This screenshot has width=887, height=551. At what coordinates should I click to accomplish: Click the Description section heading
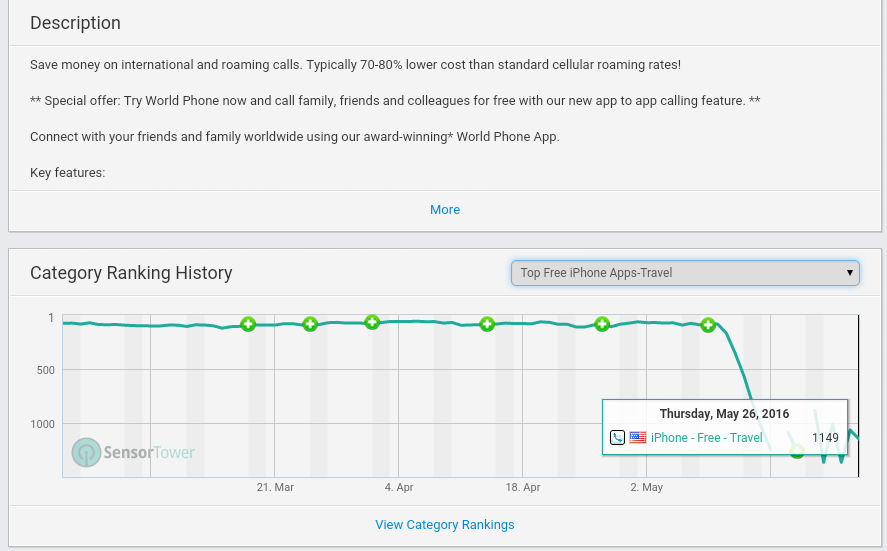click(x=75, y=23)
